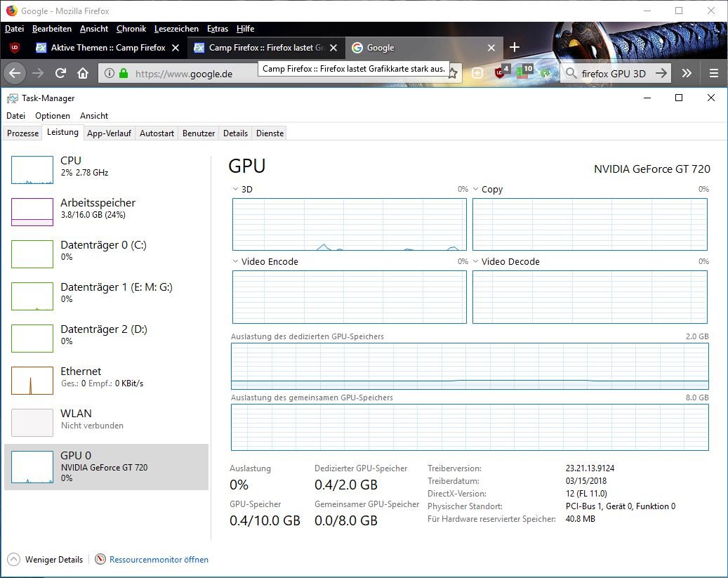Open a new tab with plus button
The image size is (728, 578).
[x=515, y=47]
